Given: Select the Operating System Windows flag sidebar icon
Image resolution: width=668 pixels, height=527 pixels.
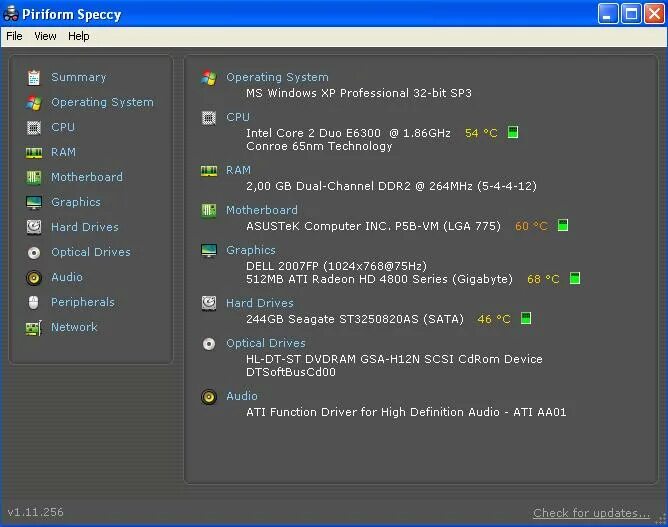Looking at the screenshot, I should coord(34,103).
